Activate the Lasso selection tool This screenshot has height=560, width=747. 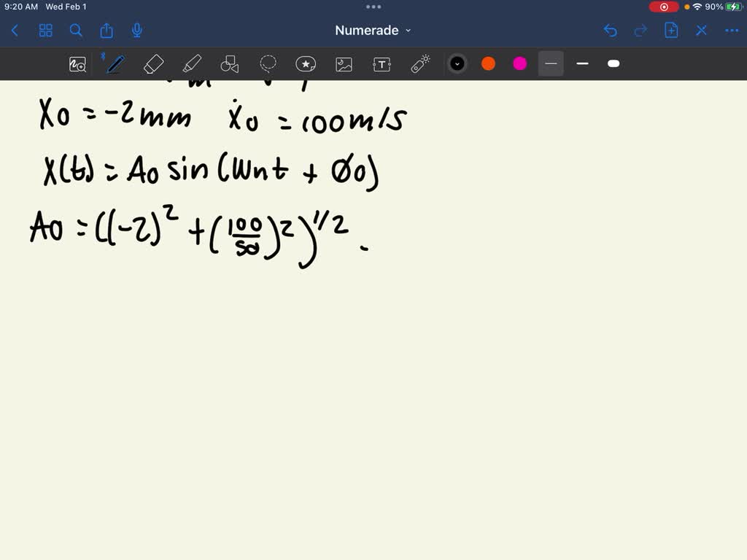point(268,64)
